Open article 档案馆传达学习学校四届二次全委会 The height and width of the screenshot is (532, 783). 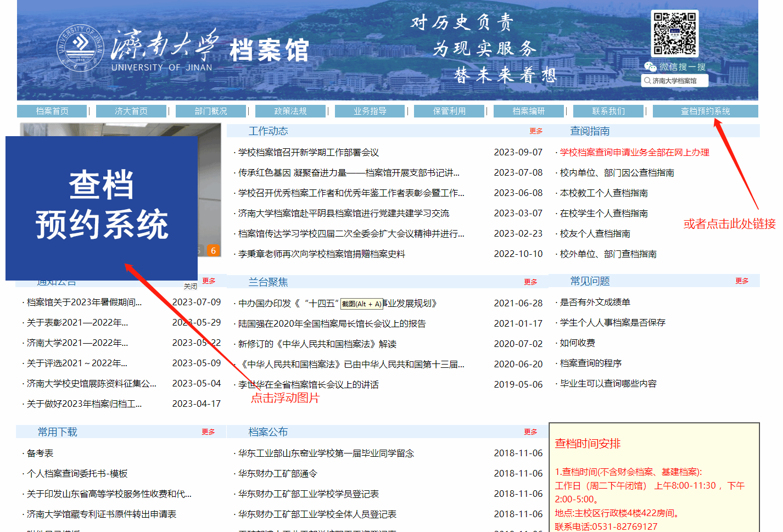[351, 233]
